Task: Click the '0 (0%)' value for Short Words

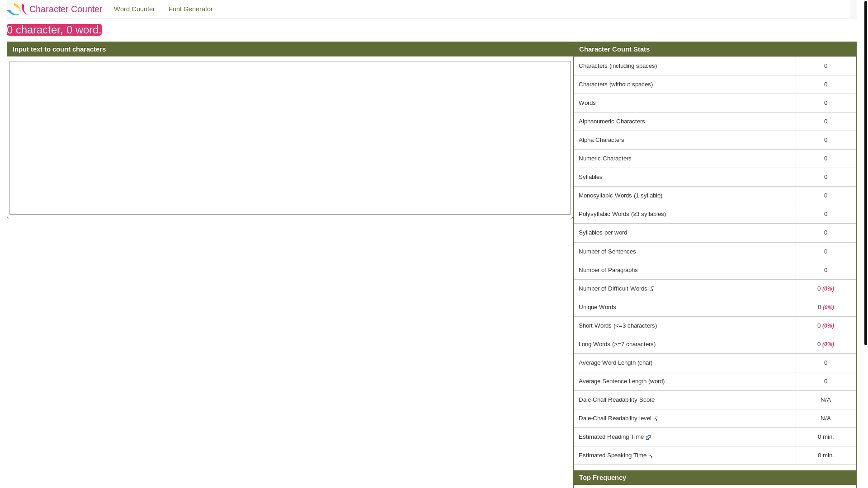Action: pos(826,326)
